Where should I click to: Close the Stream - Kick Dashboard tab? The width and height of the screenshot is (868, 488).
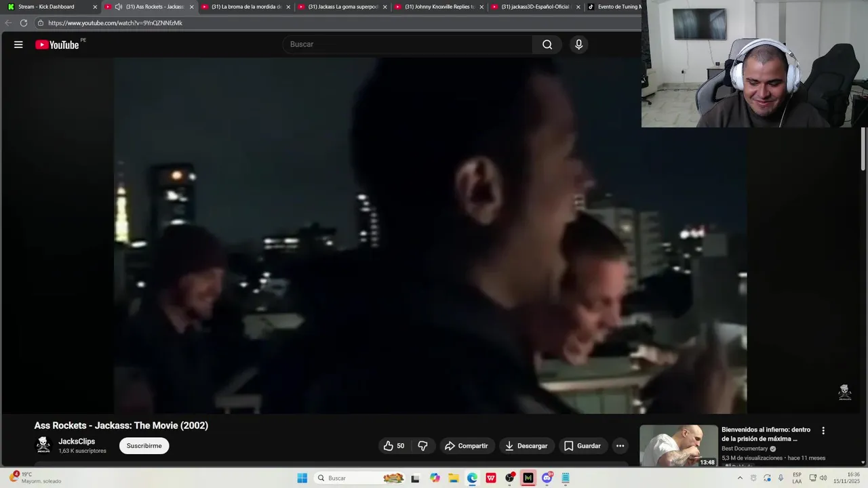click(x=95, y=7)
